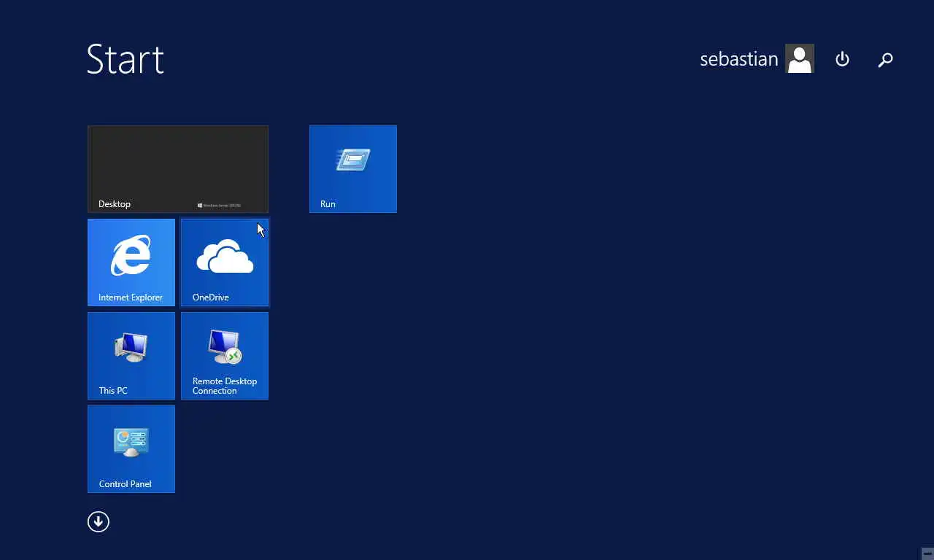Launch the Internet Explorer tile
The image size is (934, 560).
click(x=131, y=262)
